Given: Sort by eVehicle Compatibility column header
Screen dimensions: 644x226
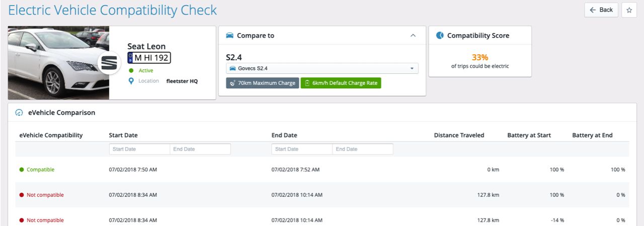Looking at the screenshot, I should pos(51,135).
